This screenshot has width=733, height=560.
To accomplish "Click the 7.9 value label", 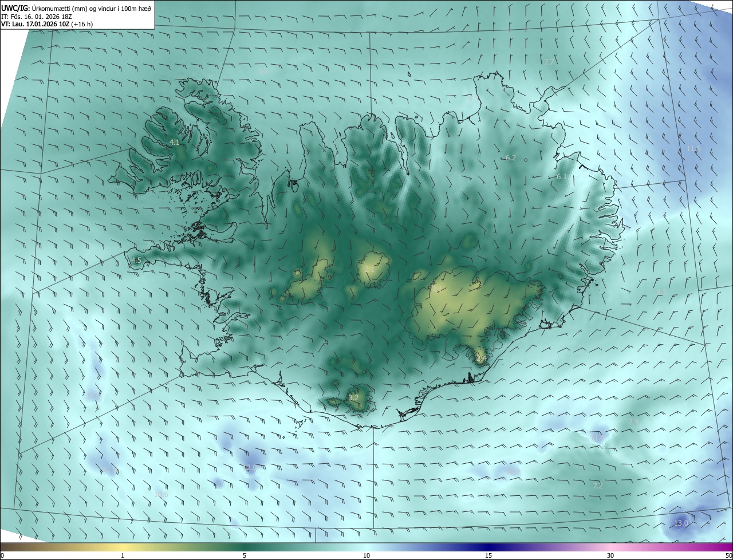I will tap(633, 421).
